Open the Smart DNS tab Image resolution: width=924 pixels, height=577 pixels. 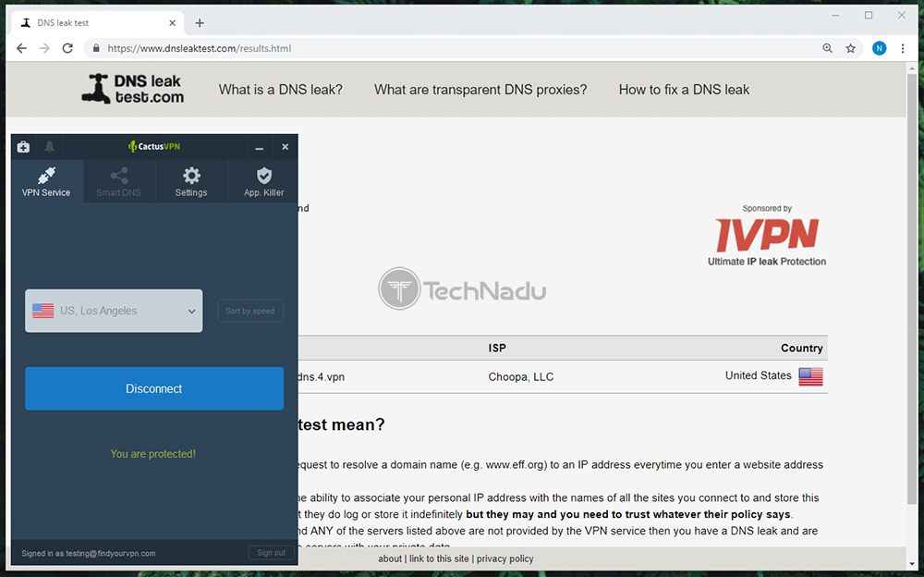tap(118, 182)
